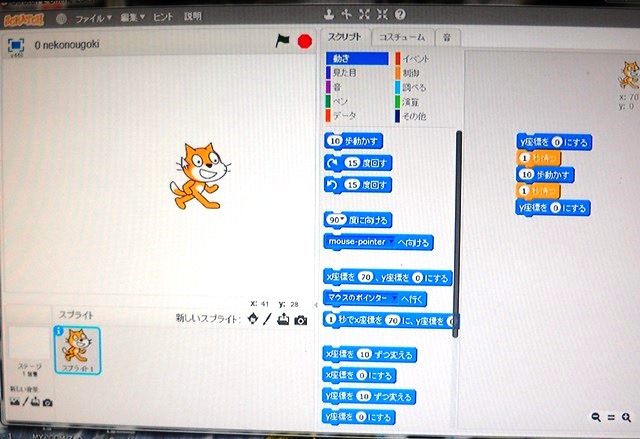Reset scripts area zoom

point(611,417)
